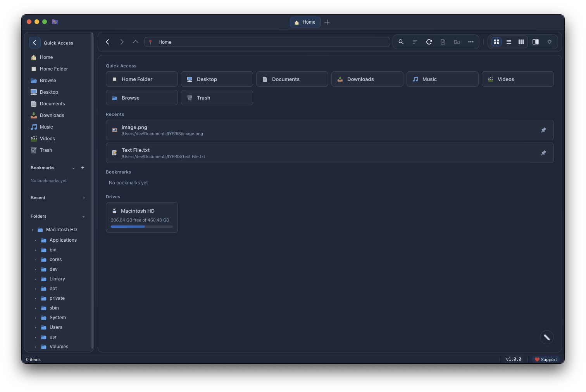Open Desktop in the sidebar

click(x=58, y=92)
